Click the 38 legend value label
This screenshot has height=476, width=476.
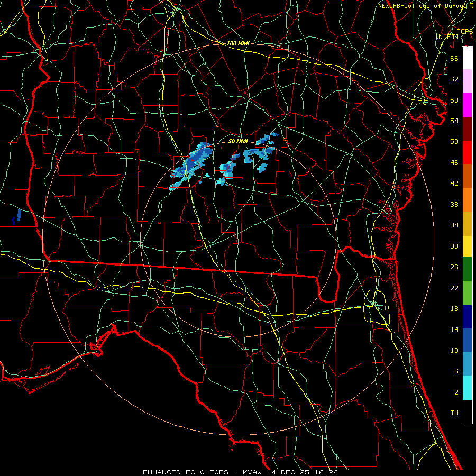click(x=454, y=204)
